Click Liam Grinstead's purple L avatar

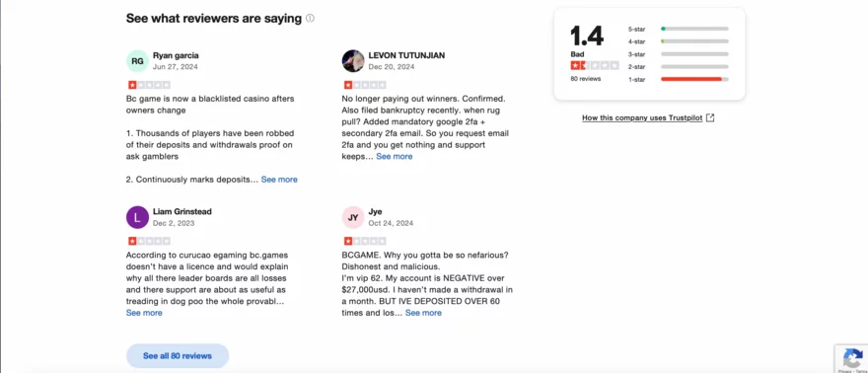(137, 217)
